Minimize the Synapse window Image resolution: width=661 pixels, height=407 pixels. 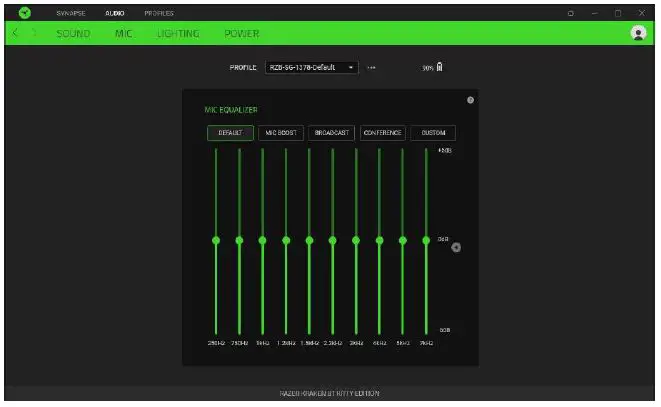pyautogui.click(x=594, y=13)
